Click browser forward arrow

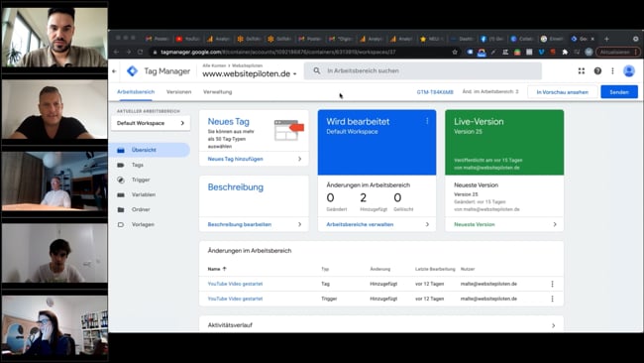[x=128, y=52]
